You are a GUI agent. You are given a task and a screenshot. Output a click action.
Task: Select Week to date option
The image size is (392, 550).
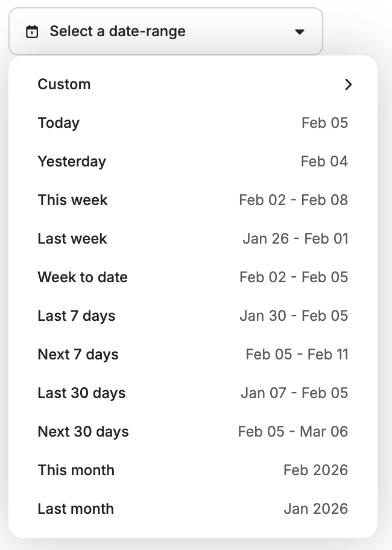point(83,277)
